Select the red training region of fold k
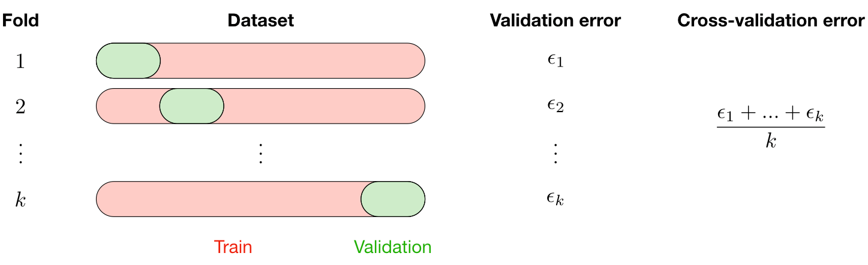This screenshot has width=868, height=265. click(229, 198)
